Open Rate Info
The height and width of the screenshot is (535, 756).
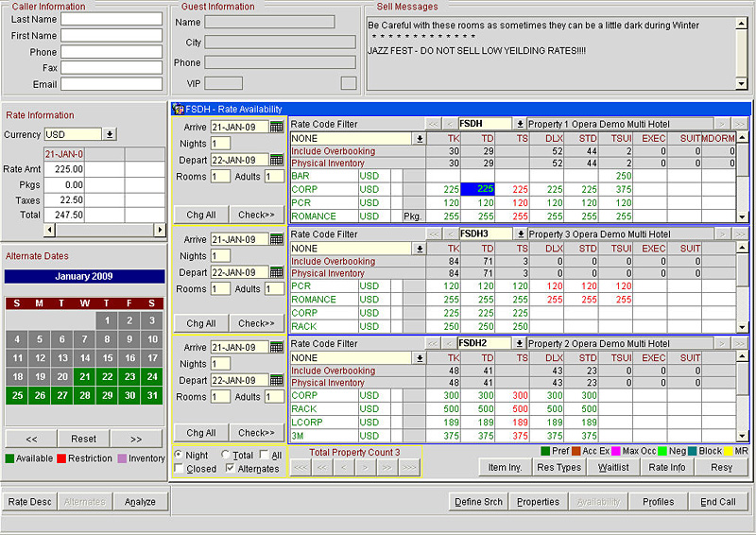pyautogui.click(x=667, y=467)
